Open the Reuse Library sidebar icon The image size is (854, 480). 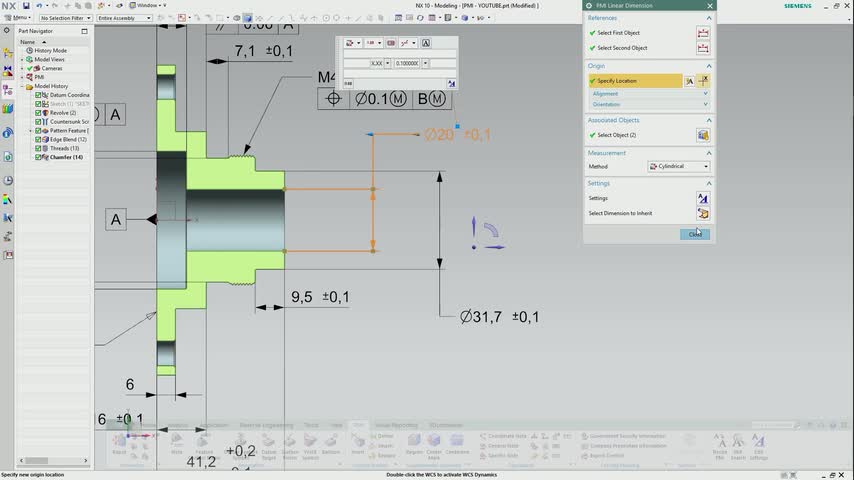tap(8, 109)
